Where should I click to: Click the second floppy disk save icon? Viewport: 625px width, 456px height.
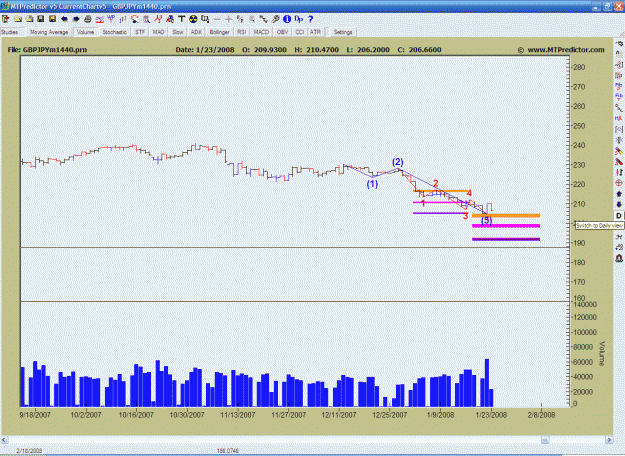tap(52, 19)
